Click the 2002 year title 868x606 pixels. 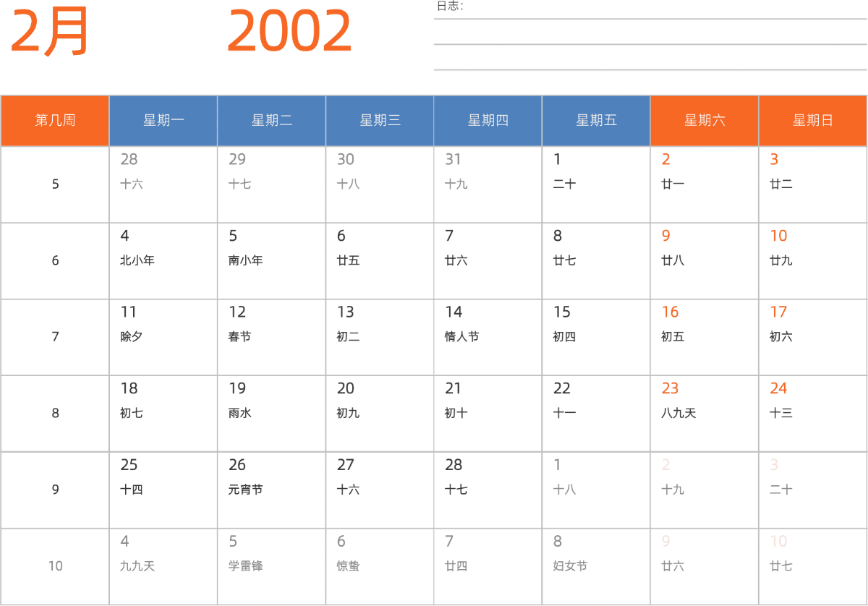click(289, 32)
